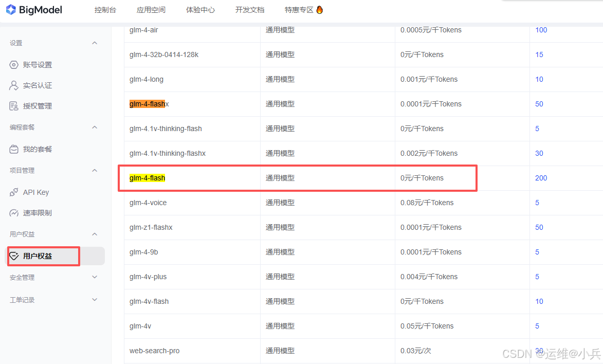Collapse the 项目管理 sidebar section
Screen dimensions: 603x364
coord(95,171)
